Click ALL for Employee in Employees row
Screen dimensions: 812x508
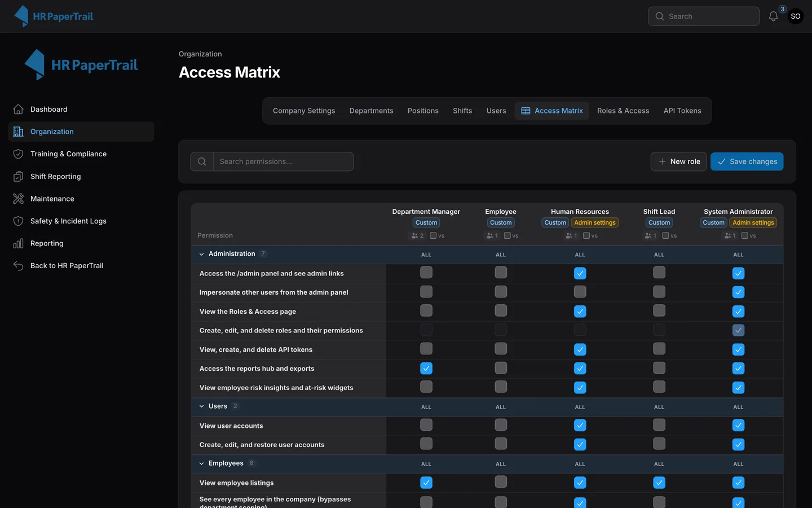point(501,464)
